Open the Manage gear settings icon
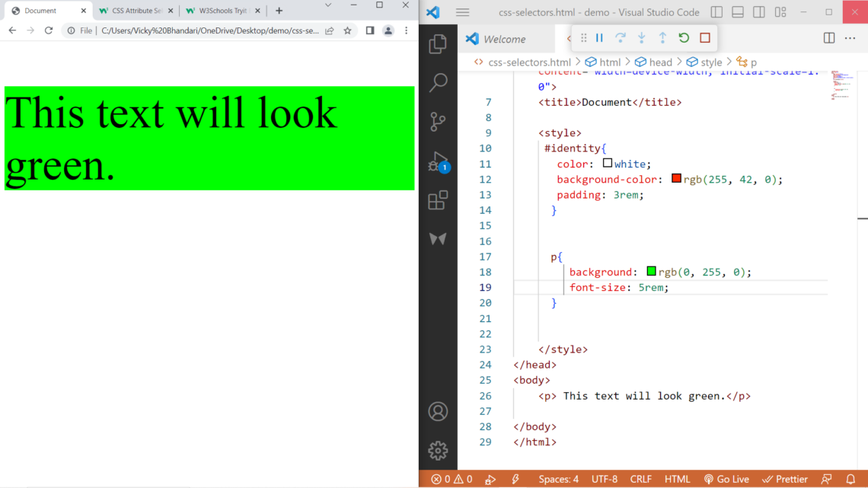Image resolution: width=868 pixels, height=488 pixels. tap(438, 450)
